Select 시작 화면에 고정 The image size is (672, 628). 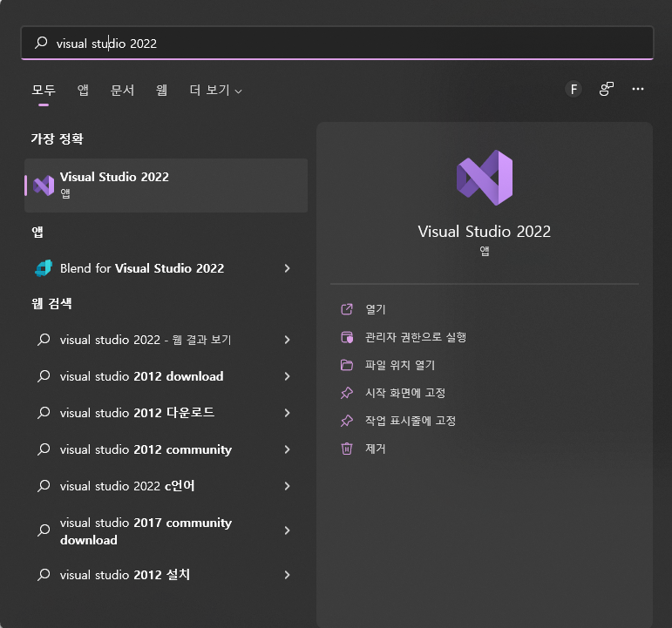tap(405, 393)
